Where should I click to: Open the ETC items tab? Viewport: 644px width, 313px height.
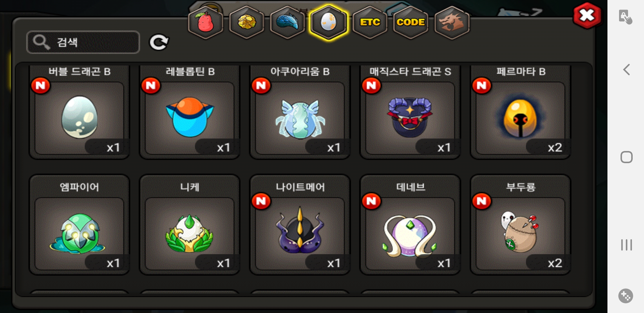[370, 23]
